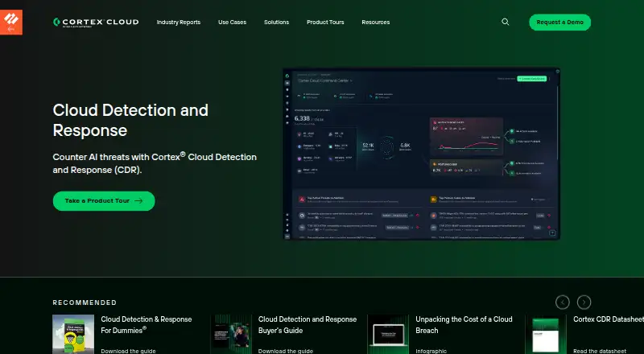
Task: Open Unpacking the Cost of a Cloud Breach
Action: (464, 325)
